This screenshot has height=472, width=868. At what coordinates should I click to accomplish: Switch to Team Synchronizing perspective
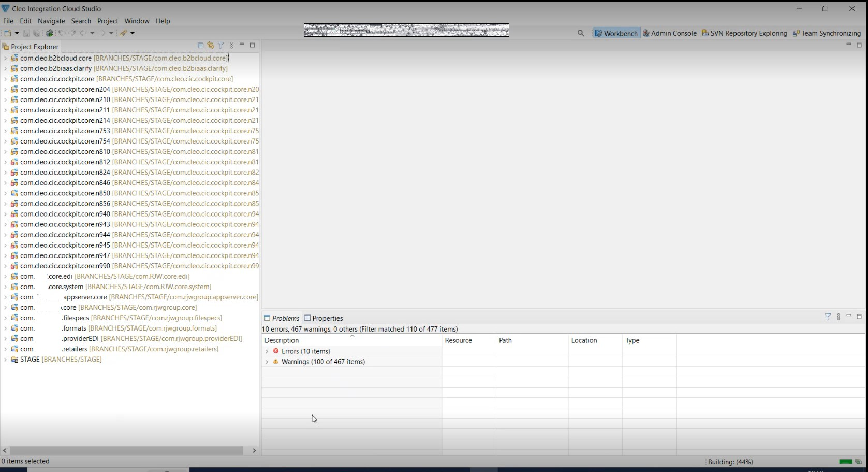click(x=827, y=33)
